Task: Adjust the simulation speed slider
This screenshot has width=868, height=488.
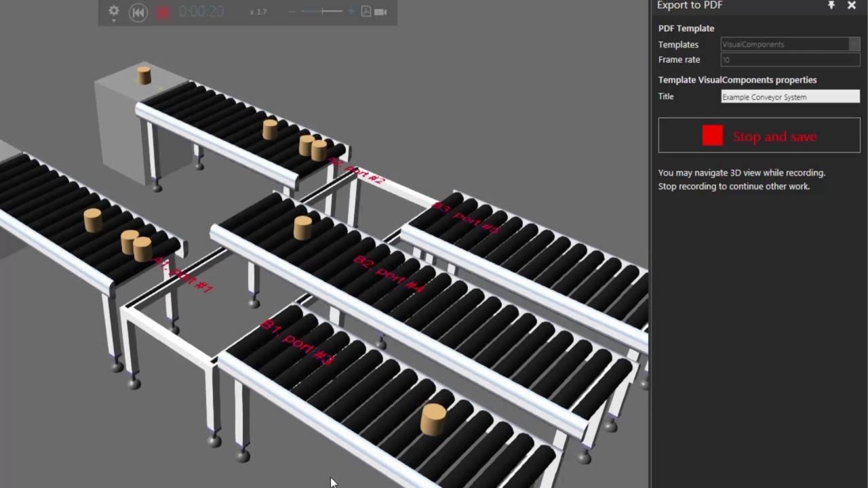Action: point(322,12)
